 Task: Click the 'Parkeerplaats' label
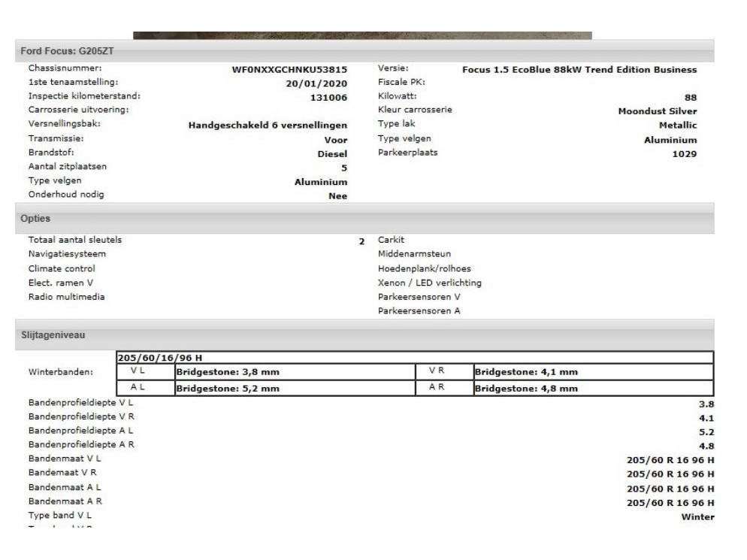click(x=408, y=153)
